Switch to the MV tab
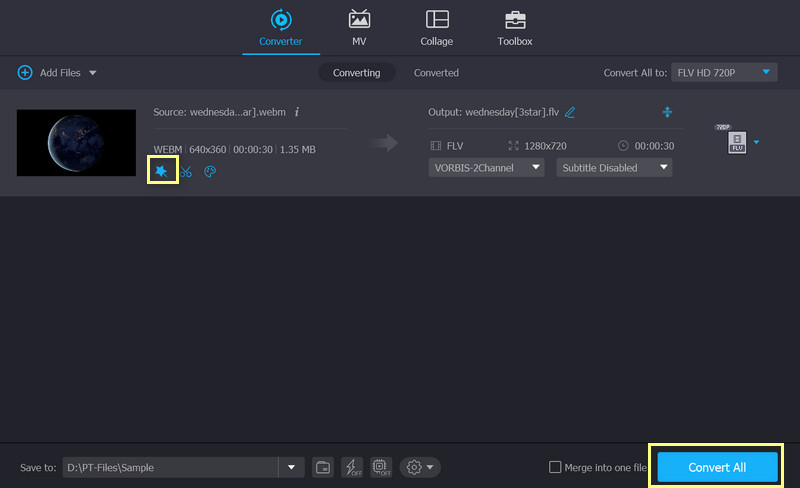The width and height of the screenshot is (800, 488). coord(359,28)
